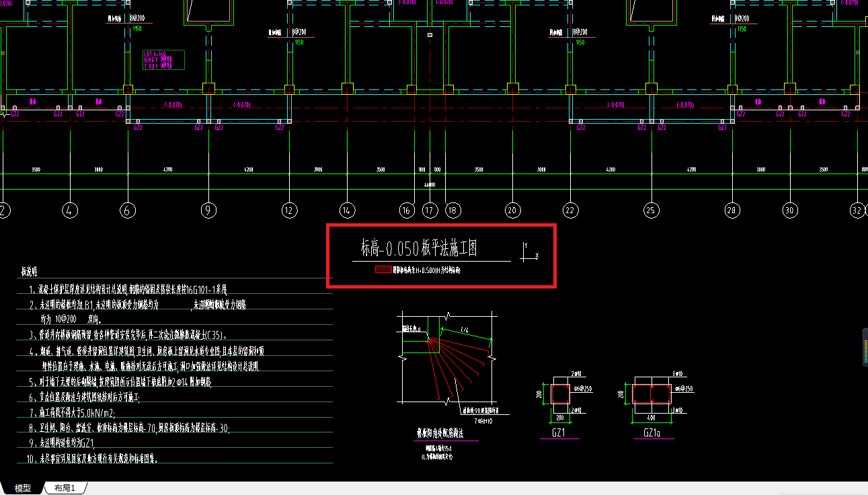Select note 10 未尽事宜 line
The width and height of the screenshot is (868, 495).
[x=93, y=459]
